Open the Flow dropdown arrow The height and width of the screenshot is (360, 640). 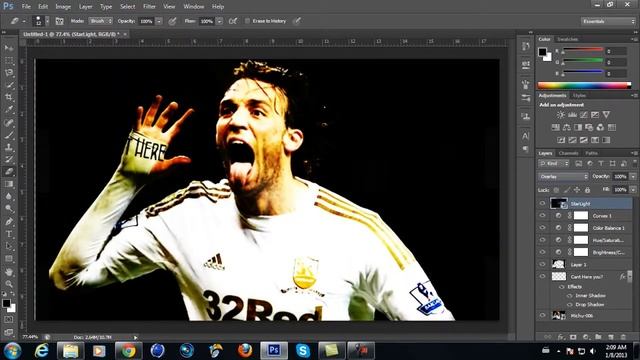tap(219, 21)
